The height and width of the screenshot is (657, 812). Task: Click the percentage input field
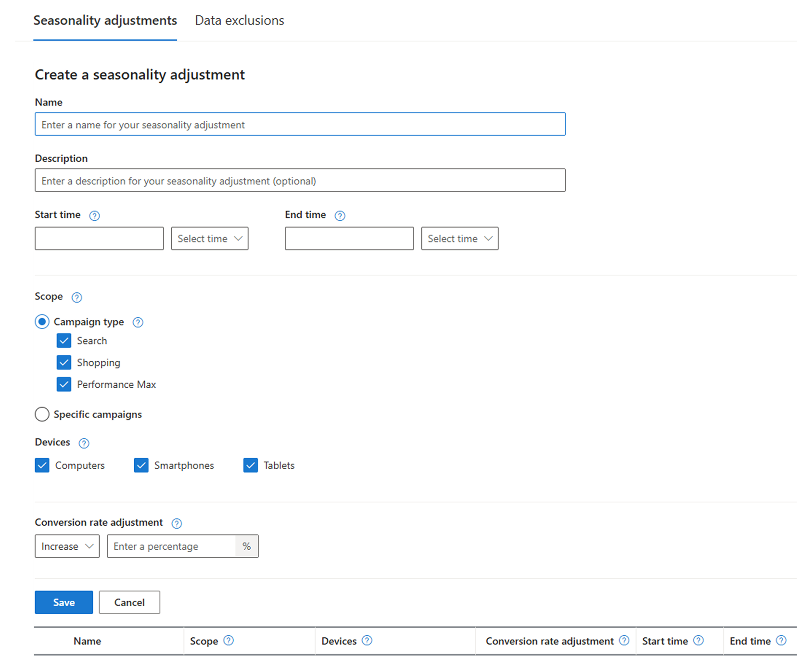[173, 546]
